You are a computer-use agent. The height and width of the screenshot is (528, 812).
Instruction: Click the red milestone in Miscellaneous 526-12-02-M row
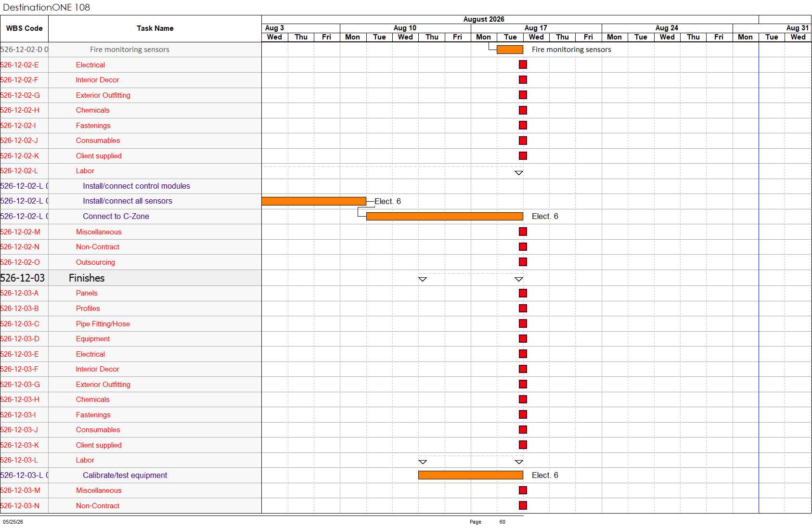[523, 232]
